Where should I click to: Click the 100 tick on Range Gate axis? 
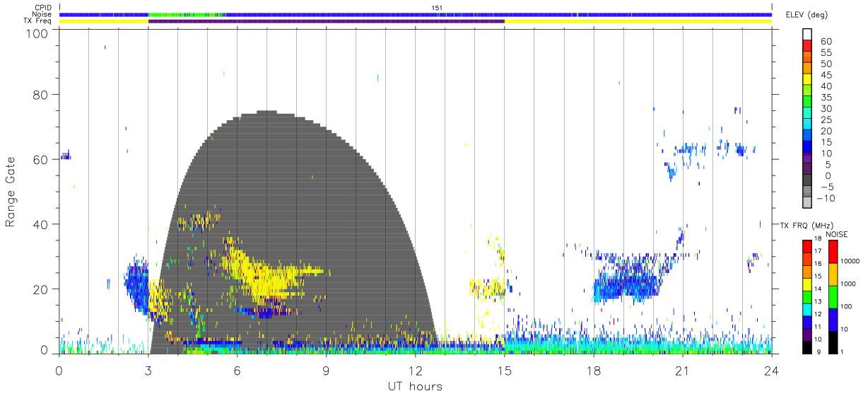[x=37, y=33]
